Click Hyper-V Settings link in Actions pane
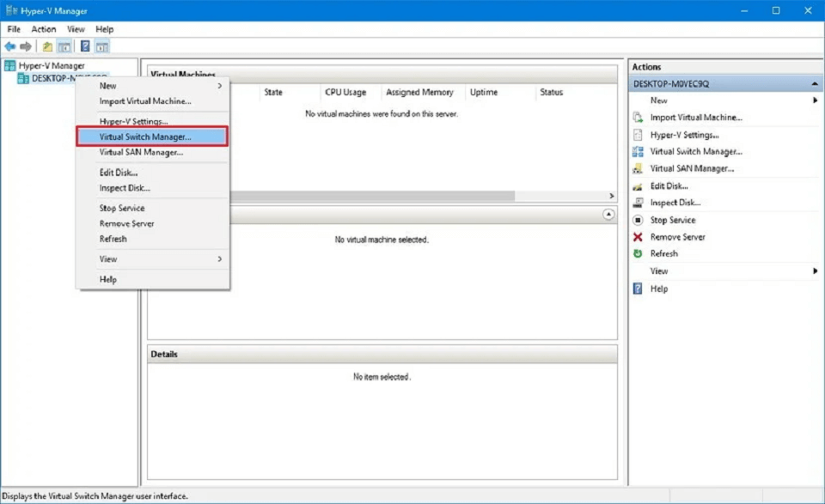 685,135
